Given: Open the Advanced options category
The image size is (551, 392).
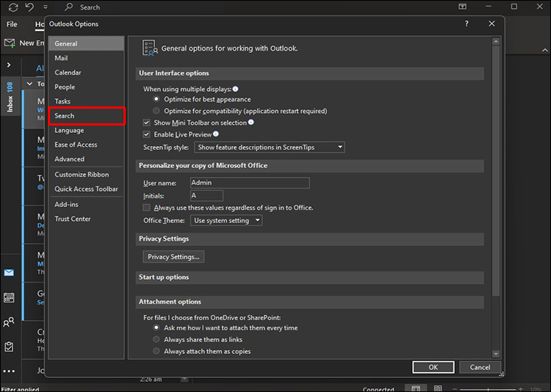Looking at the screenshot, I should coord(86,159).
